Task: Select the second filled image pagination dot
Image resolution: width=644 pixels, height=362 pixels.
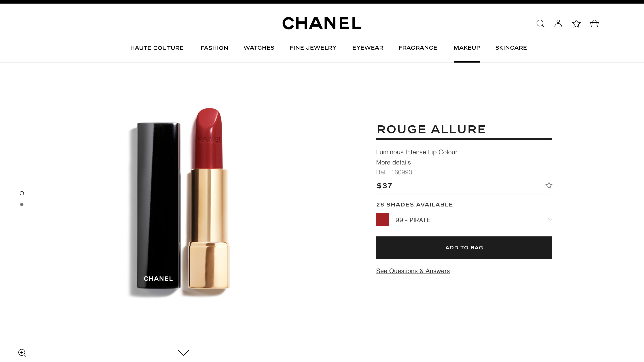Action: pos(22,204)
